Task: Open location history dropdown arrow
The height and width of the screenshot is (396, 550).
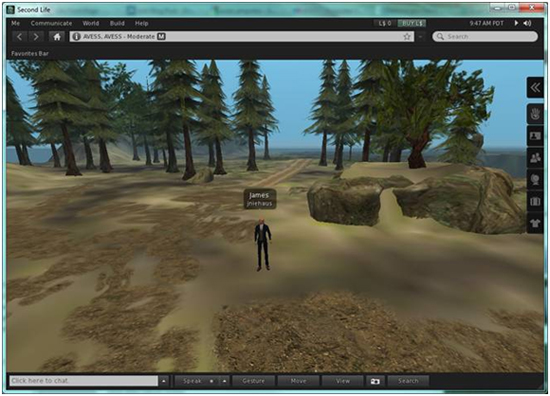Action: [x=421, y=36]
